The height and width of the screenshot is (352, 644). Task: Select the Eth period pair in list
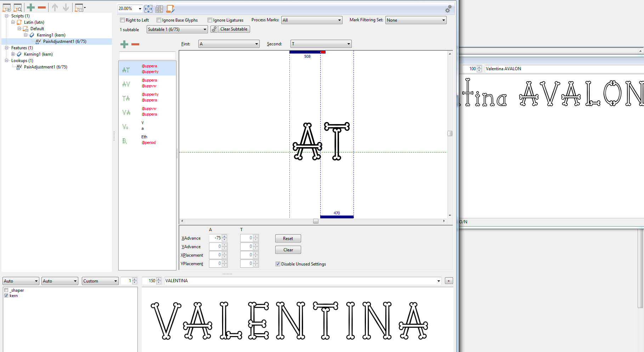click(147, 140)
